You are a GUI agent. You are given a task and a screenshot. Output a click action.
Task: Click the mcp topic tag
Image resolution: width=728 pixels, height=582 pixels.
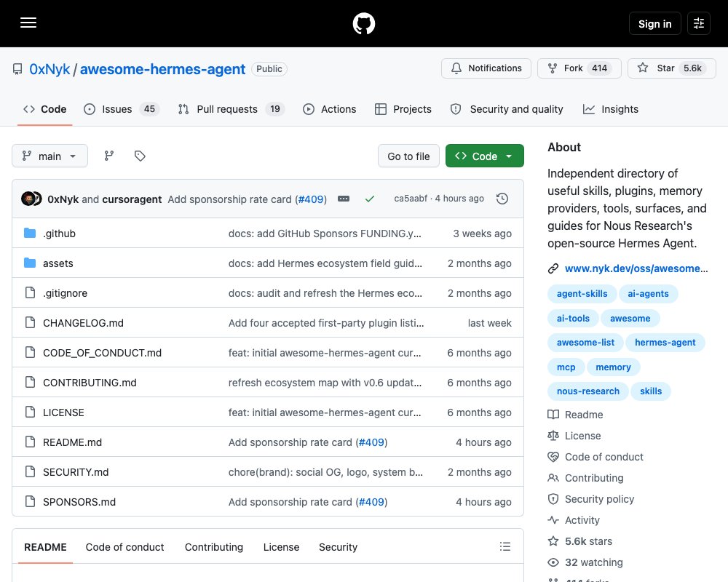[566, 367]
